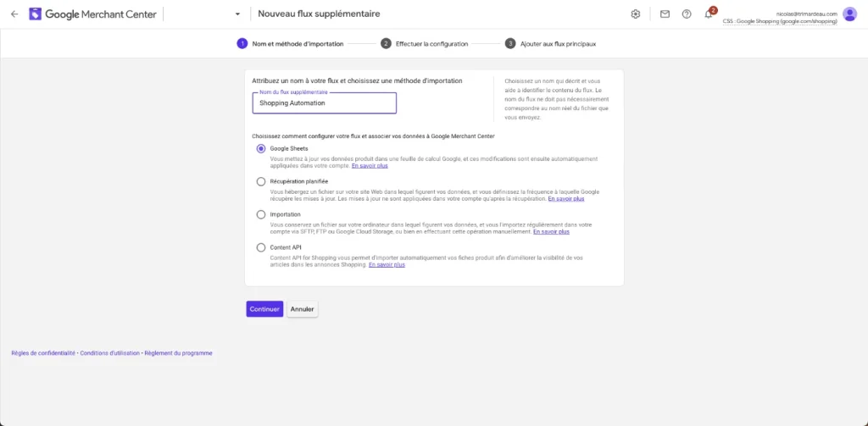The width and height of the screenshot is (868, 426).
Task: Go to step 2 Effectuer la configuration
Action: point(425,44)
